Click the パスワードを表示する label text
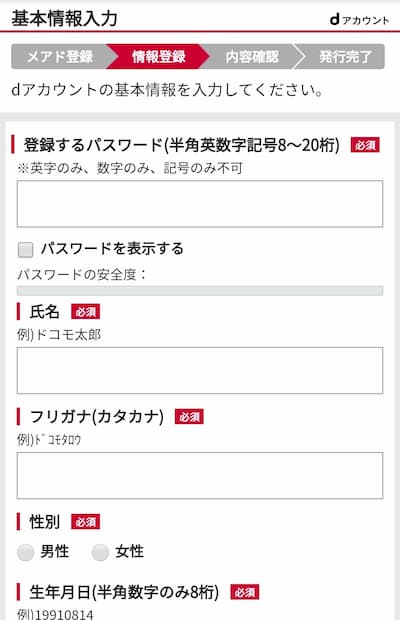Screen dimensions: 400x620 coord(112,249)
